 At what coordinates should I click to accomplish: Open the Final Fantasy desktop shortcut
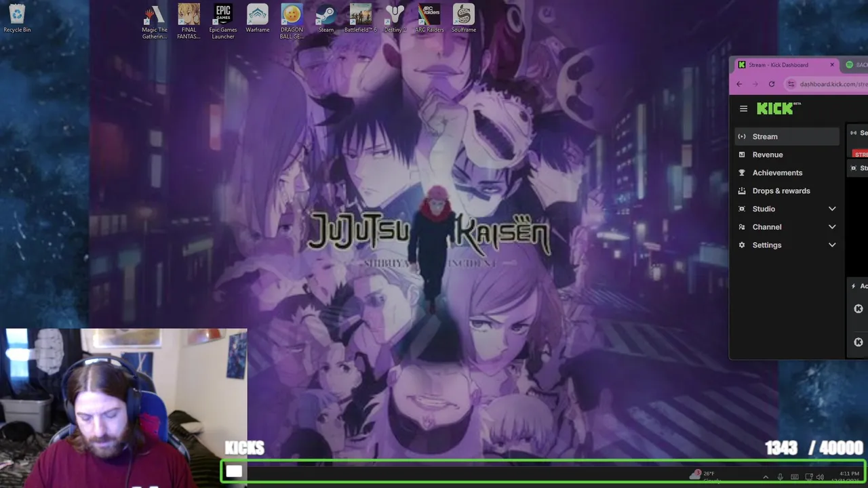click(x=189, y=22)
